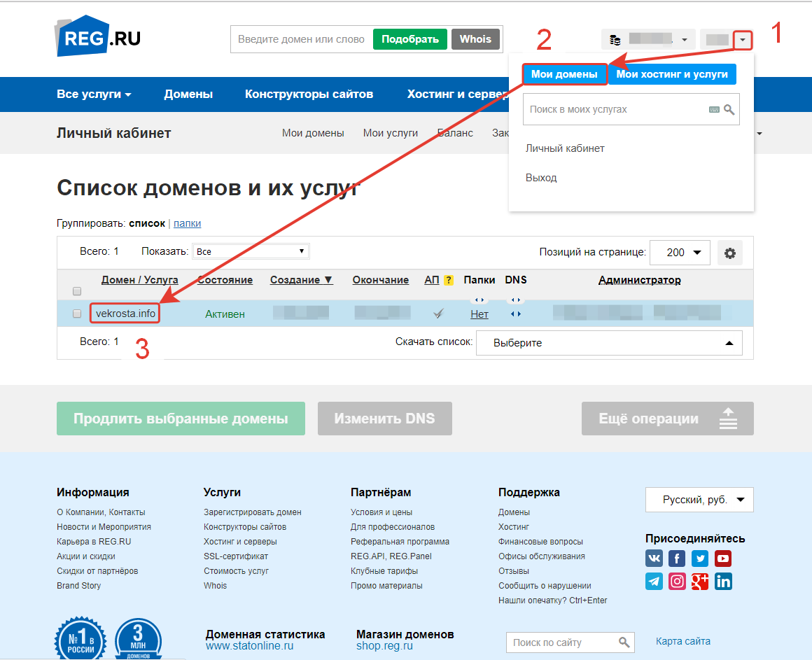Image resolution: width=812 pixels, height=660 pixels.
Task: Open Баланс in cabinet submenu
Action: coord(455,133)
